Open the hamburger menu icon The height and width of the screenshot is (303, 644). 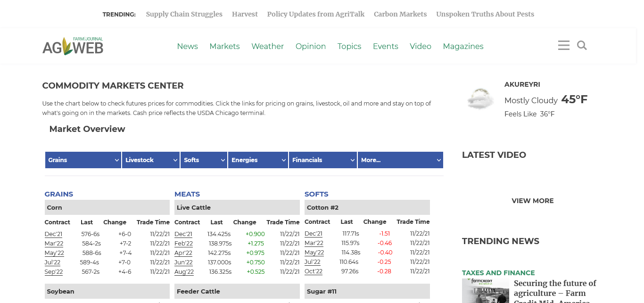563,45
